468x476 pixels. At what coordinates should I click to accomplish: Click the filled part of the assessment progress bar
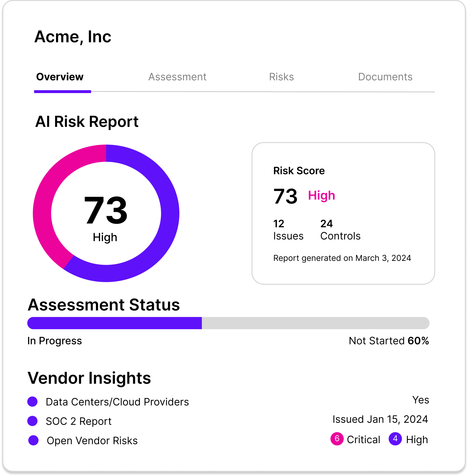click(x=114, y=323)
